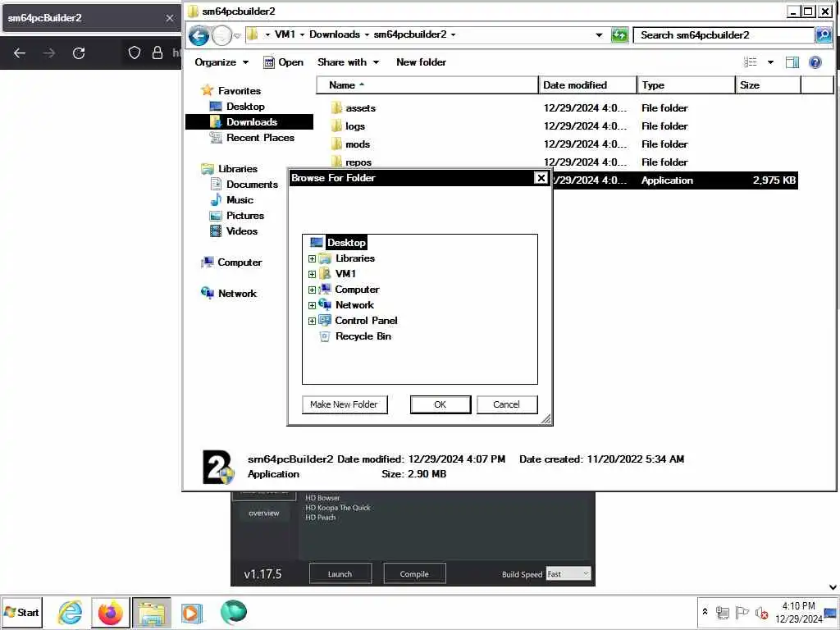Open Windows Media Player from taskbar
The height and width of the screenshot is (630, 840).
click(192, 612)
